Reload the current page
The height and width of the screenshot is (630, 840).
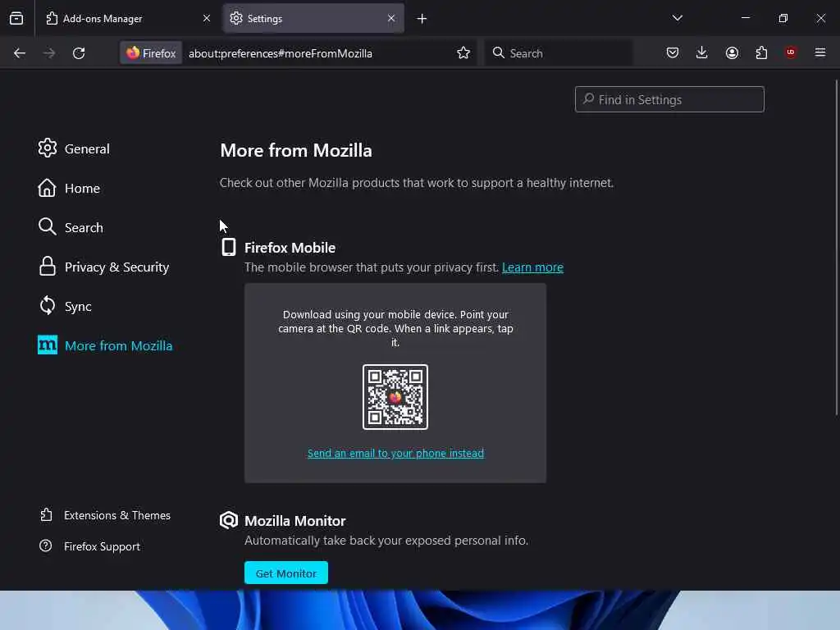pyautogui.click(x=79, y=53)
